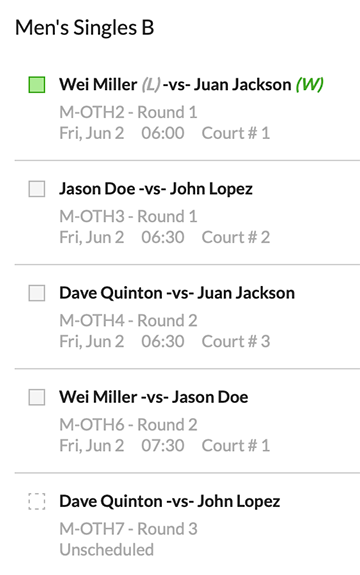Click the M-OTH6 - Round 2 label

click(128, 425)
